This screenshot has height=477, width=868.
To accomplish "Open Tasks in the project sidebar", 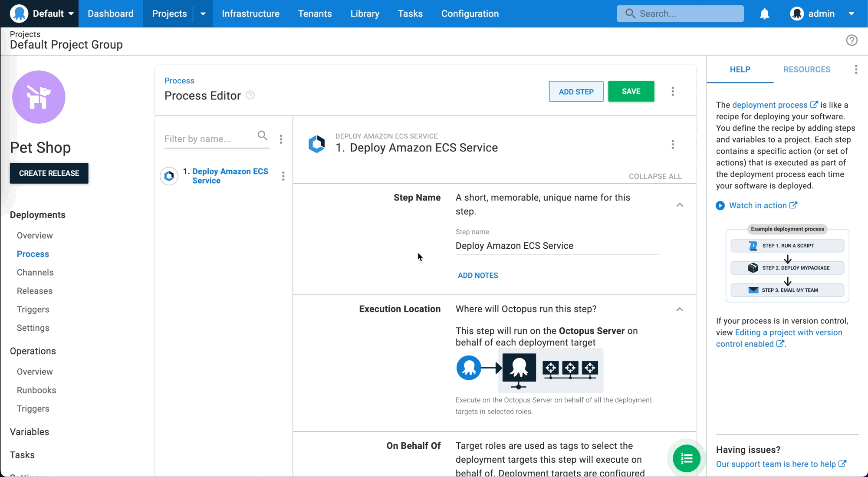I will 22,455.
